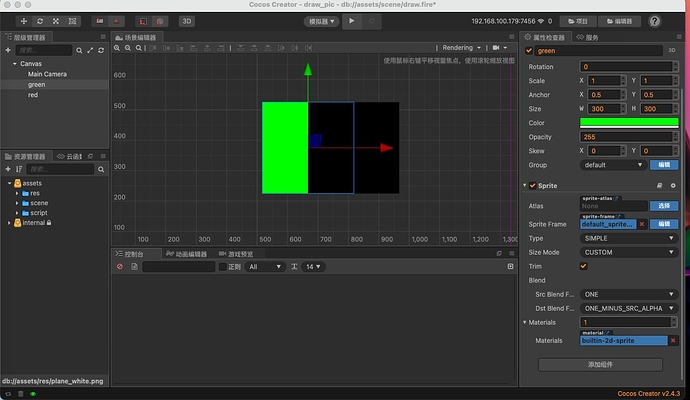Open the simulator preview platform dropdown
This screenshot has height=400, width=690.
point(321,21)
